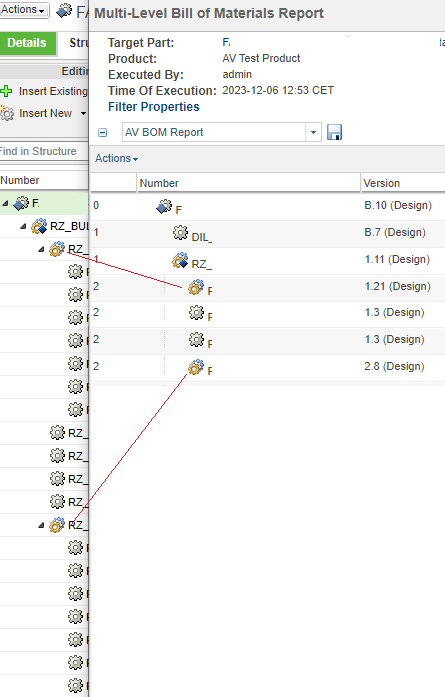Viewport: 445px width, 697px height.
Task: Click the part icon in row version 2.8
Action: click(x=196, y=367)
